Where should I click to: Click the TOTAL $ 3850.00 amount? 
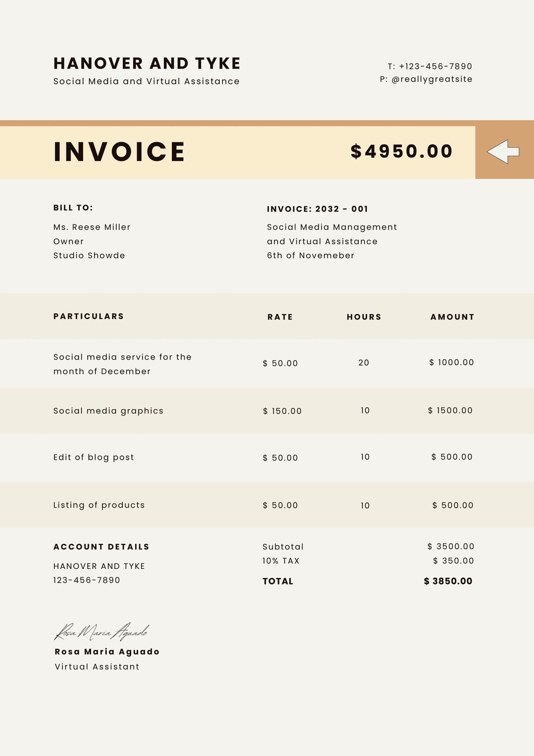pos(448,581)
